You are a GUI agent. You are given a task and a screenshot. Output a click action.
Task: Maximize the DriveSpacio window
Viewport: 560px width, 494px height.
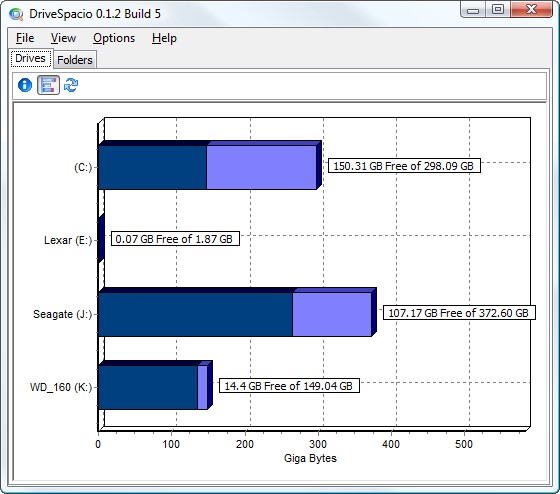[x=498, y=9]
